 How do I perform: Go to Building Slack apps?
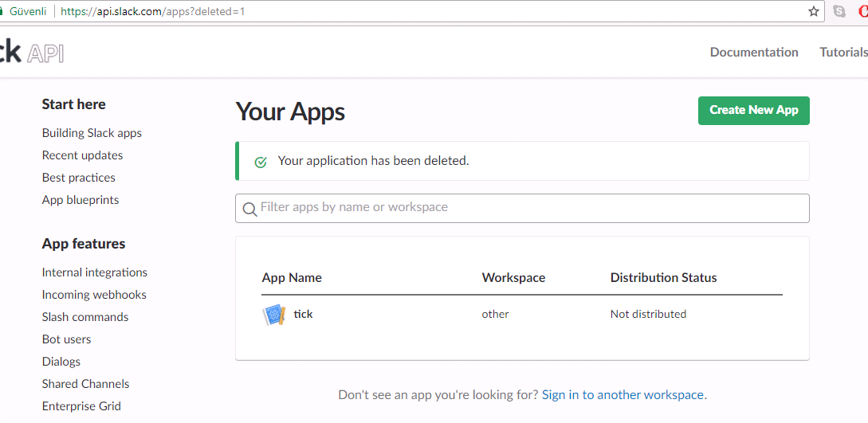pyautogui.click(x=92, y=133)
